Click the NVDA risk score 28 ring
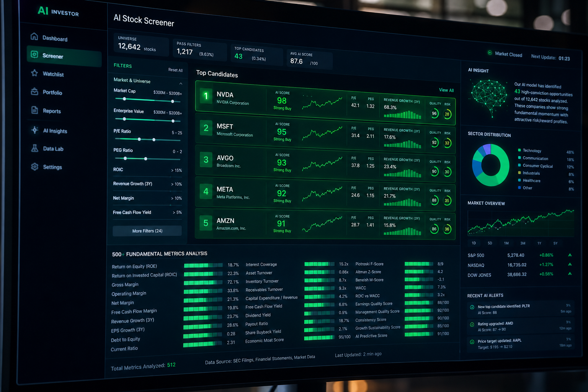Viewport: 588px width, 392px height. point(447,114)
